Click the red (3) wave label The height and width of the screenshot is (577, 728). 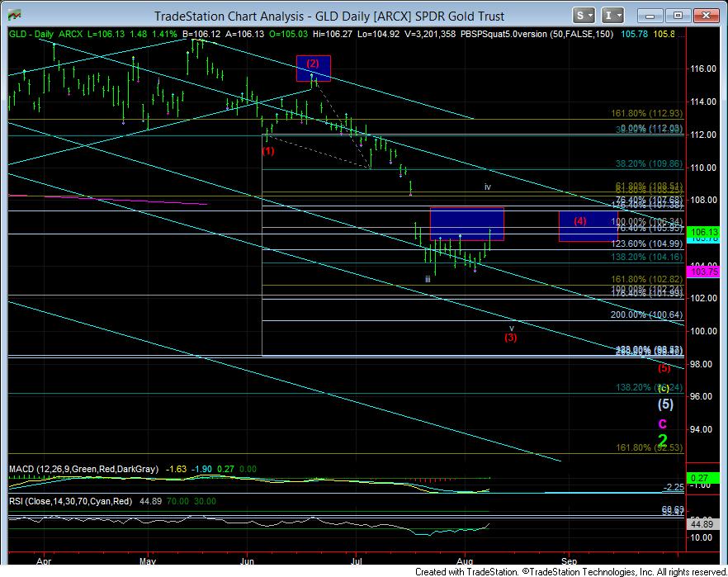[x=511, y=338]
